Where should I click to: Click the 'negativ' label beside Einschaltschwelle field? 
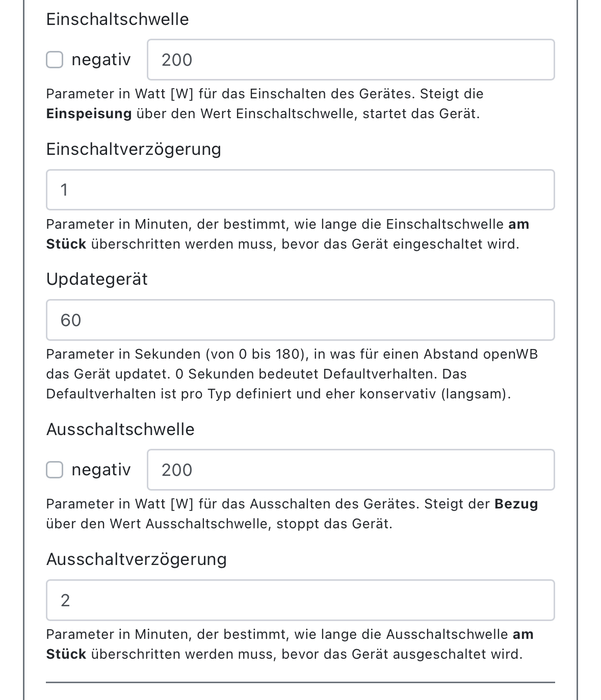pyautogui.click(x=101, y=60)
